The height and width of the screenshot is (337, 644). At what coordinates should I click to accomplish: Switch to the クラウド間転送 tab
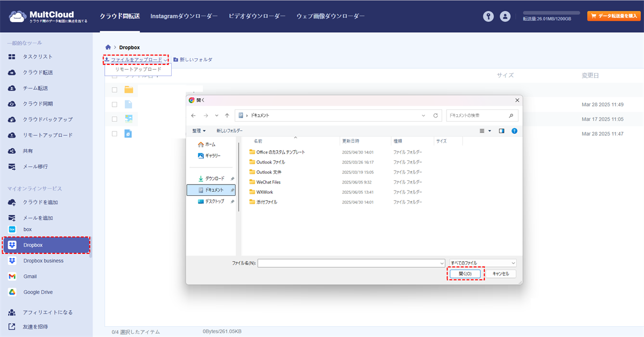120,16
